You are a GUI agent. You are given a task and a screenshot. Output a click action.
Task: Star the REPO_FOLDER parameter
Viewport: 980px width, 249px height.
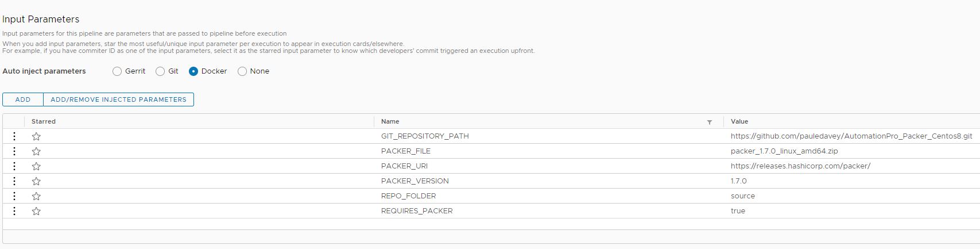[36, 196]
